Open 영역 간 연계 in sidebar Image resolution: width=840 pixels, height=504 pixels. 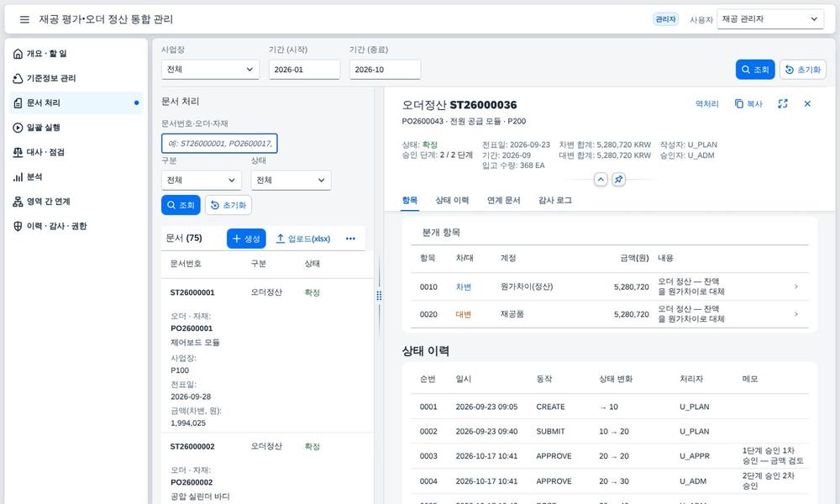[x=76, y=202]
